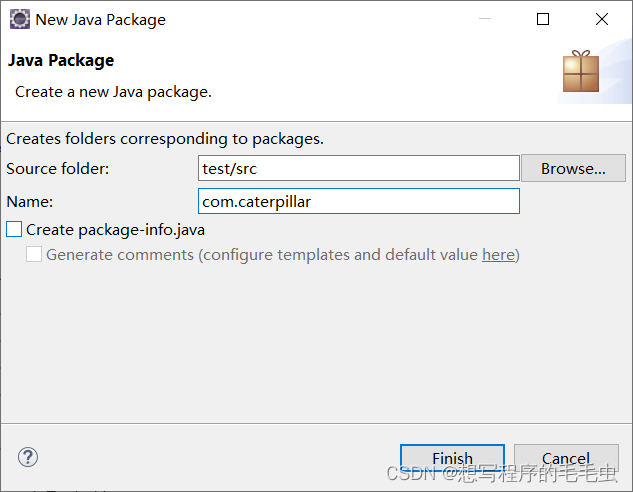The image size is (633, 492).
Task: Toggle the Generate comments checkbox
Action: 34,255
